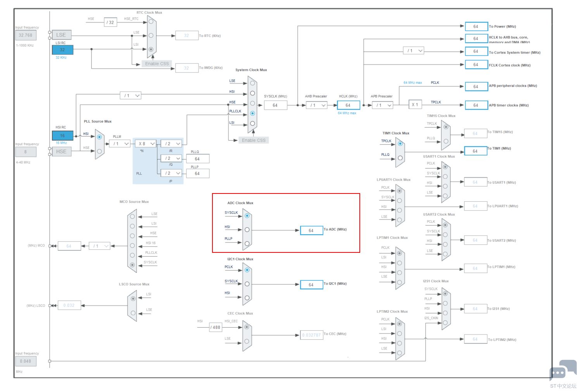Screen dimensions: 580x392
Task: Open the PLL /P divider dropdown
Action: tap(171, 173)
